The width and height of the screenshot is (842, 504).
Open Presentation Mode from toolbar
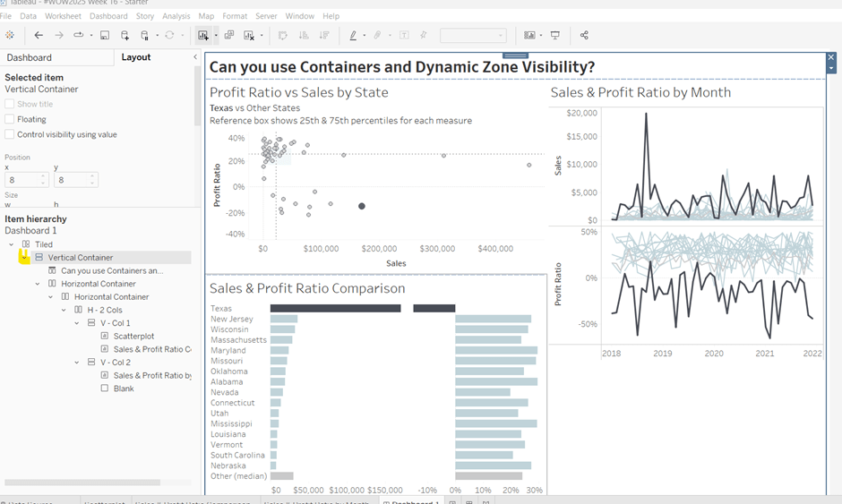555,35
